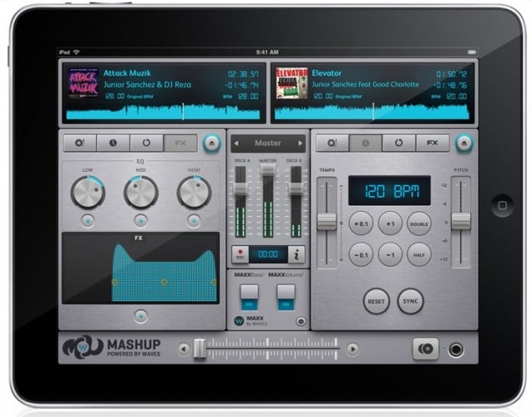Image resolution: width=532 pixels, height=417 pixels.
Task: Click the Deck A volume fader
Action: pyautogui.click(x=240, y=189)
